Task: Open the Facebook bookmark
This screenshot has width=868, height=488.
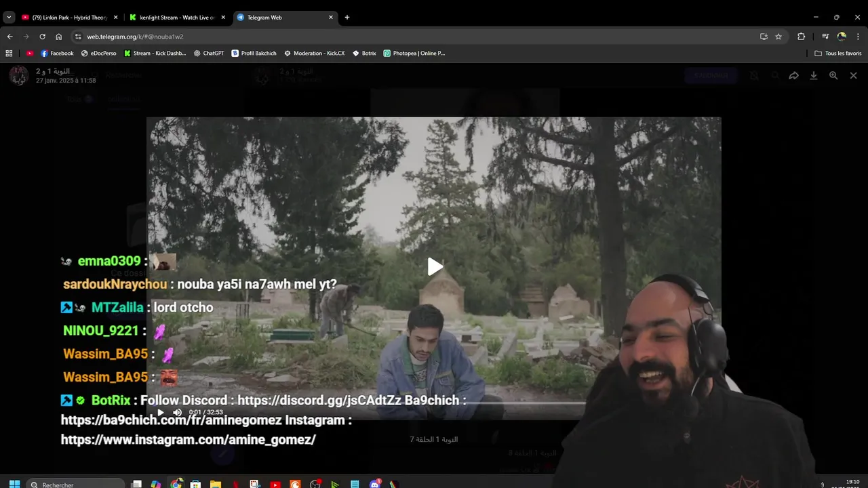Action: point(57,53)
